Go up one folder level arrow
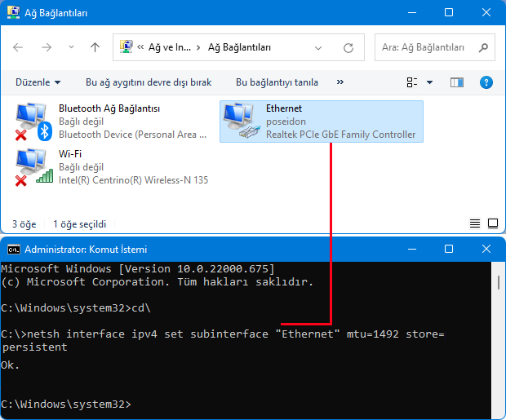The width and height of the screenshot is (506, 420). pos(95,48)
